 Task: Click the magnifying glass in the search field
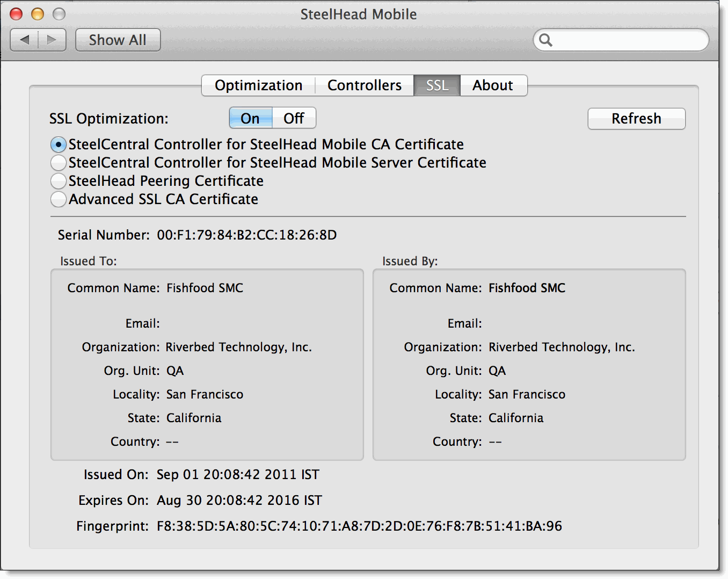[546, 40]
